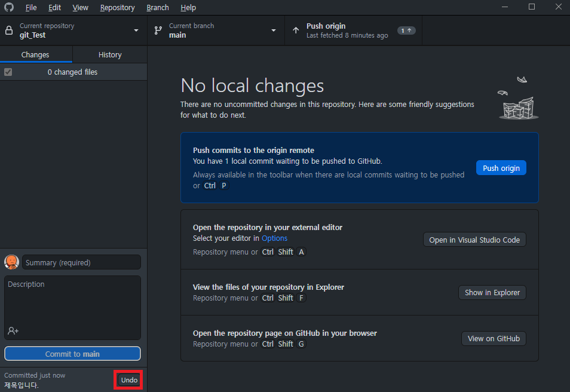Focus the Summary (required) input field
570x392 pixels.
pyautogui.click(x=81, y=262)
